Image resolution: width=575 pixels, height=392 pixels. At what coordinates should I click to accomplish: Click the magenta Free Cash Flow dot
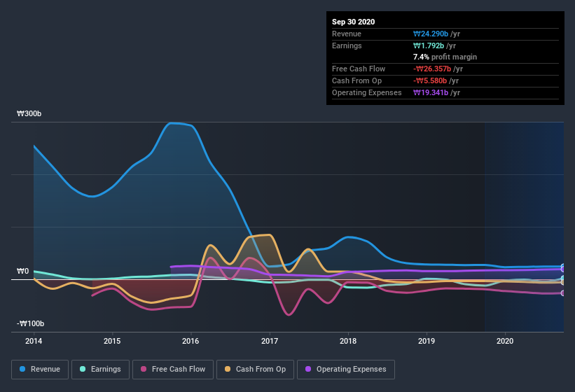pyautogui.click(x=144, y=369)
